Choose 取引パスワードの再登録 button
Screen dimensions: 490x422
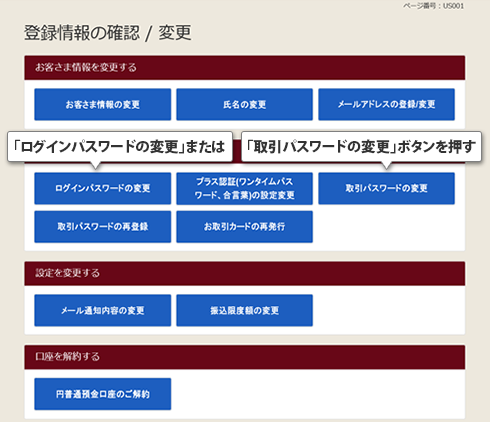click(x=103, y=227)
